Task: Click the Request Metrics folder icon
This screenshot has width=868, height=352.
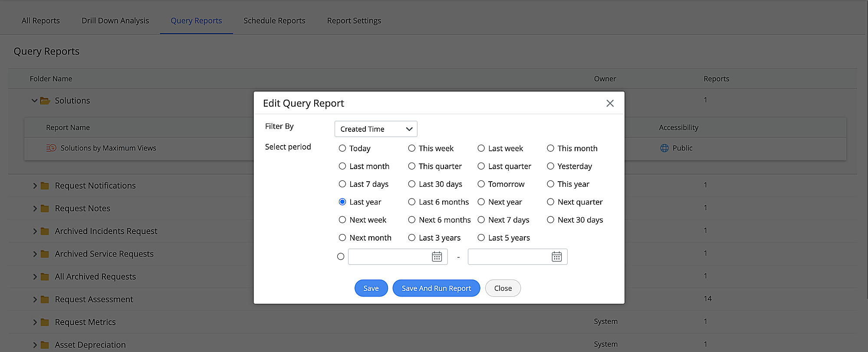Action: click(45, 322)
